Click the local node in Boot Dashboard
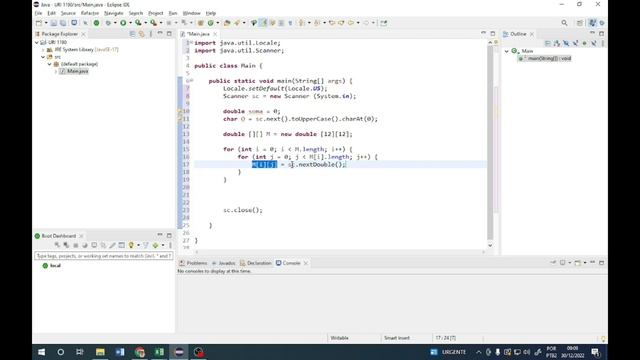Screen dimensions: 640x360 52,266
